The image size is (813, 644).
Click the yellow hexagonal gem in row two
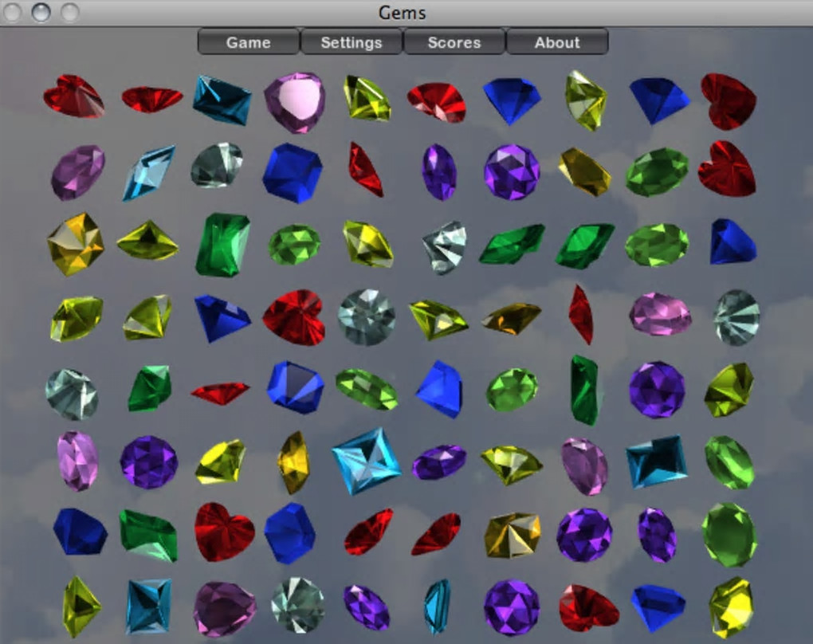coord(584,171)
